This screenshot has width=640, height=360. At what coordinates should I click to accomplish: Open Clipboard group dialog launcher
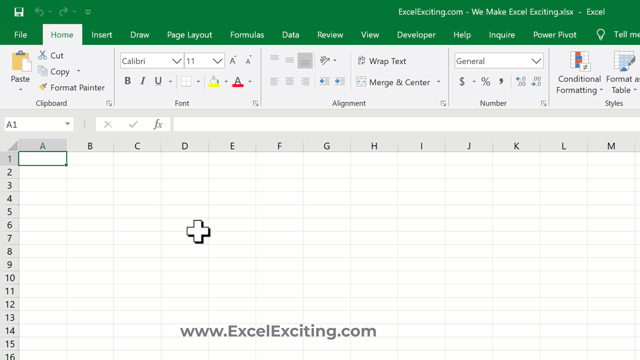click(x=109, y=104)
